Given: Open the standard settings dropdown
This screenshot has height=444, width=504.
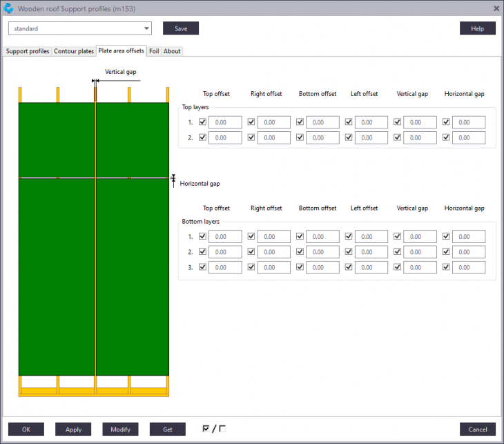Looking at the screenshot, I should click(79, 28).
